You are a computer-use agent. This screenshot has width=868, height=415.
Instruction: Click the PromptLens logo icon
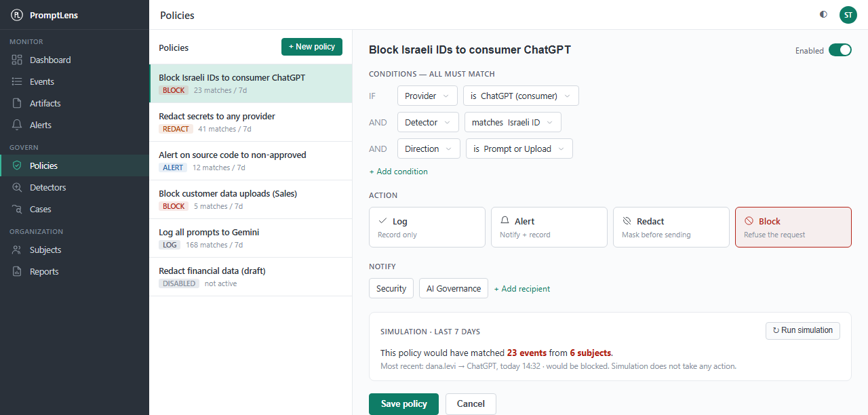point(17,15)
